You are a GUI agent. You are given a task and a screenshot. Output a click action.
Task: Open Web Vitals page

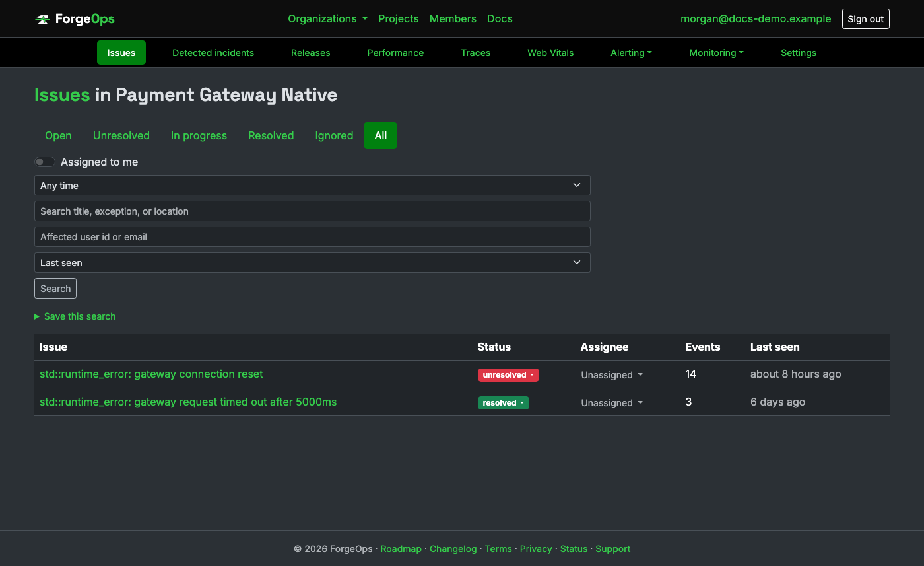(550, 53)
